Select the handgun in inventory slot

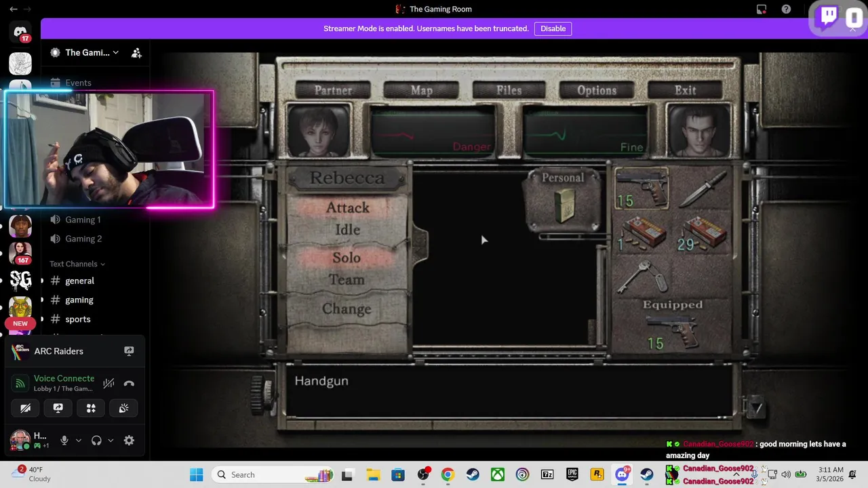click(642, 188)
